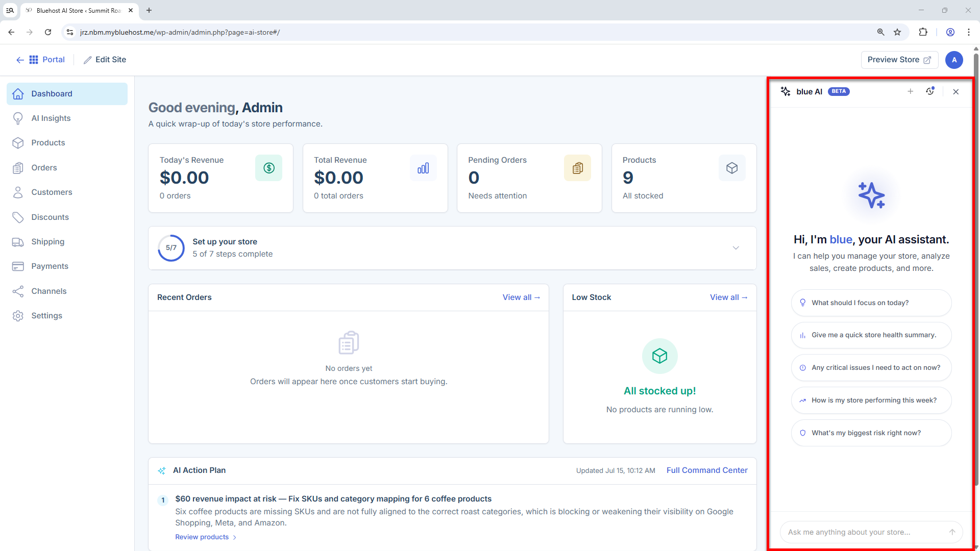Open Customers in the sidebar
The height and width of the screenshot is (551, 980).
pos(67,192)
